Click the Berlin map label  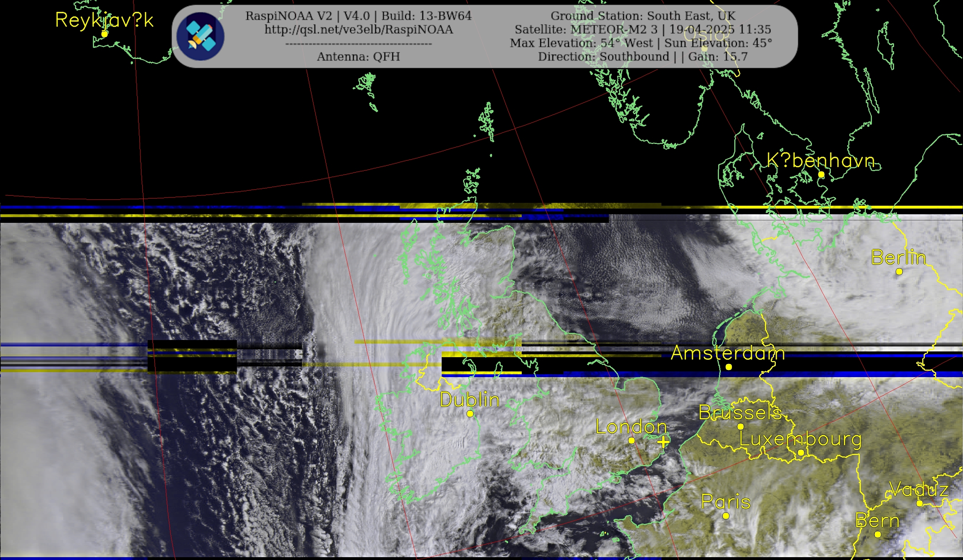point(899,257)
